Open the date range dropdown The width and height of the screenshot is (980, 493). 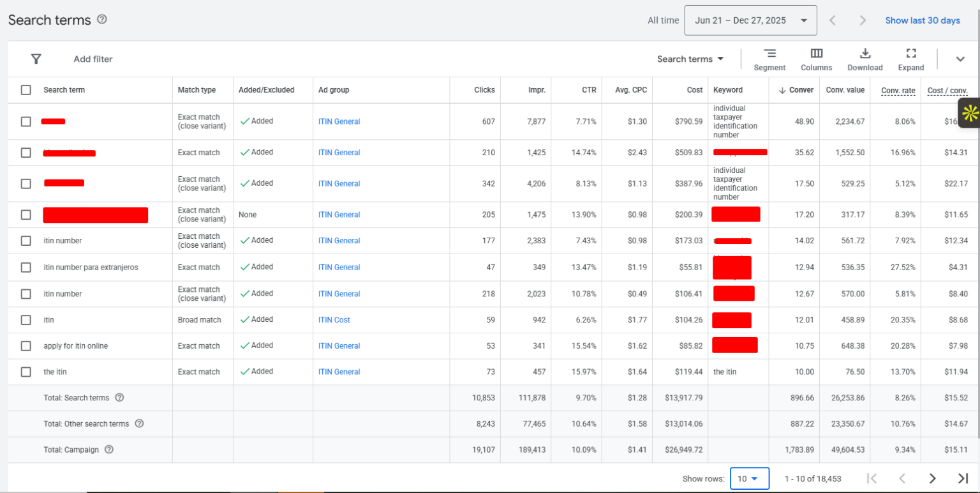pos(750,20)
